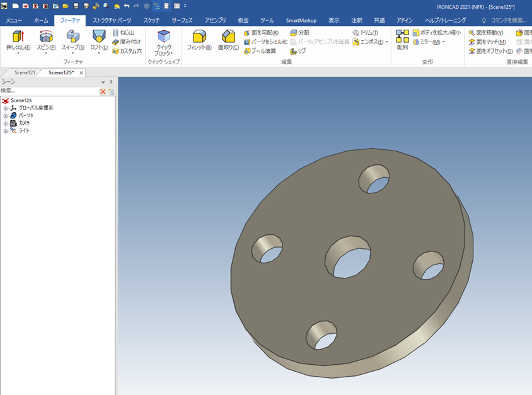This screenshot has height=395, width=532.
Task: Open the クイックブロック dropdown
Action: click(171, 54)
